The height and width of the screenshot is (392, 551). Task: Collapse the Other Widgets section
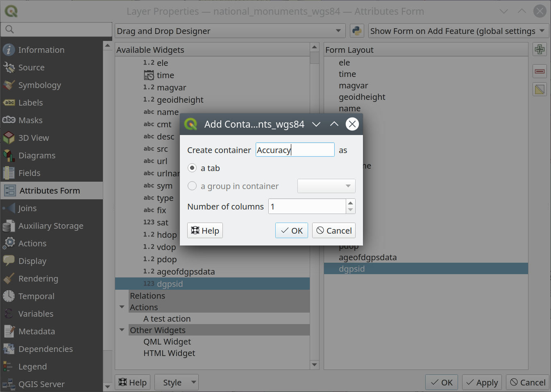tap(121, 330)
